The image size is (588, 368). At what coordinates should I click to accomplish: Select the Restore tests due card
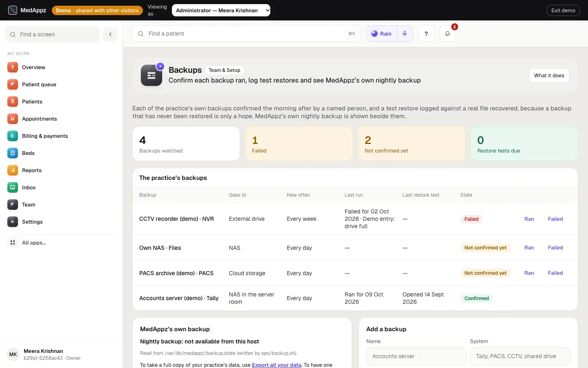(524, 144)
